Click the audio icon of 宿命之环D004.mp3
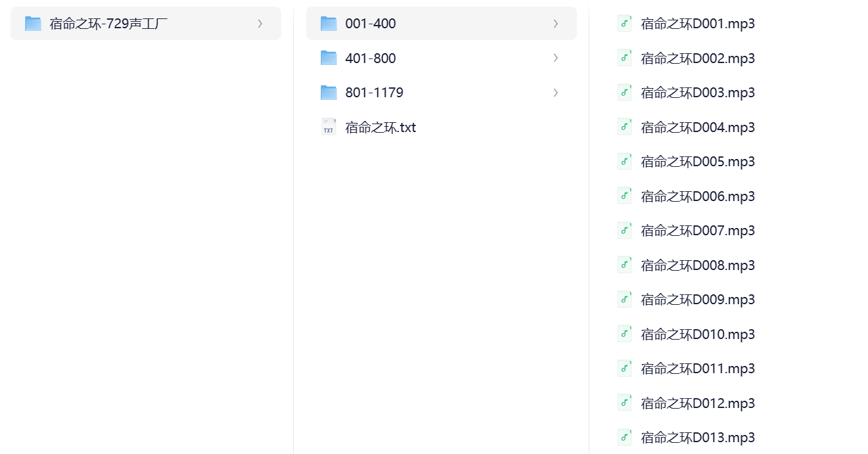This screenshot has width=868, height=454. tap(624, 127)
